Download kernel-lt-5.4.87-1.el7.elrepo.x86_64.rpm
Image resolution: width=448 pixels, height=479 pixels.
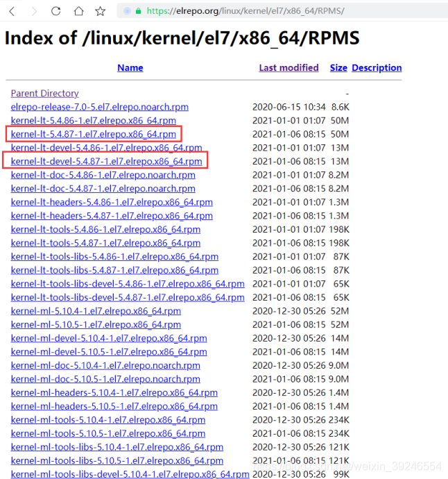coord(94,134)
